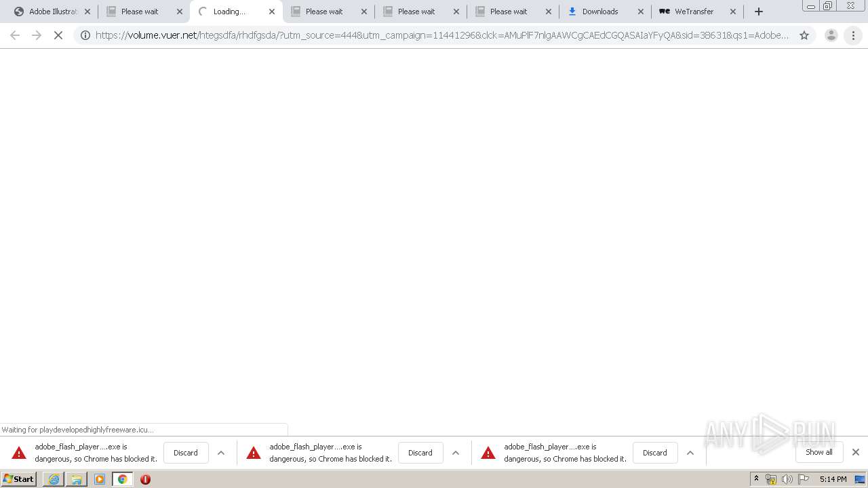Open Action Center flag icon
The height and width of the screenshot is (488, 868).
(x=804, y=479)
